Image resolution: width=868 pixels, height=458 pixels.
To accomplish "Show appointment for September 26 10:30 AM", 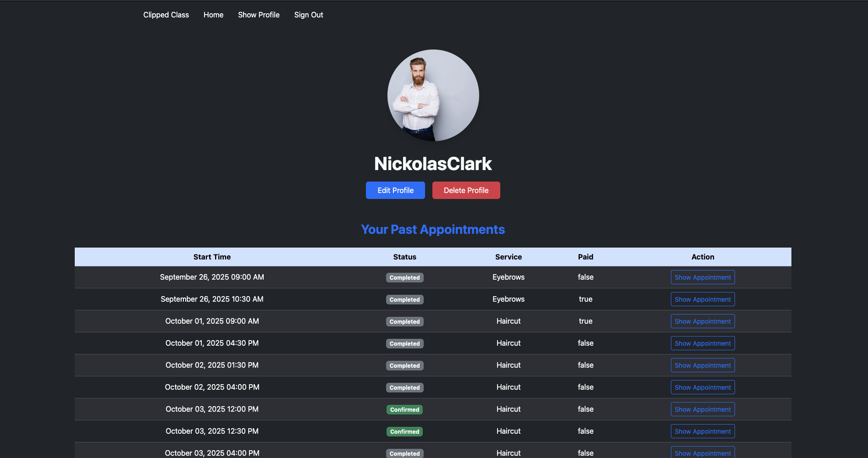I will point(702,299).
